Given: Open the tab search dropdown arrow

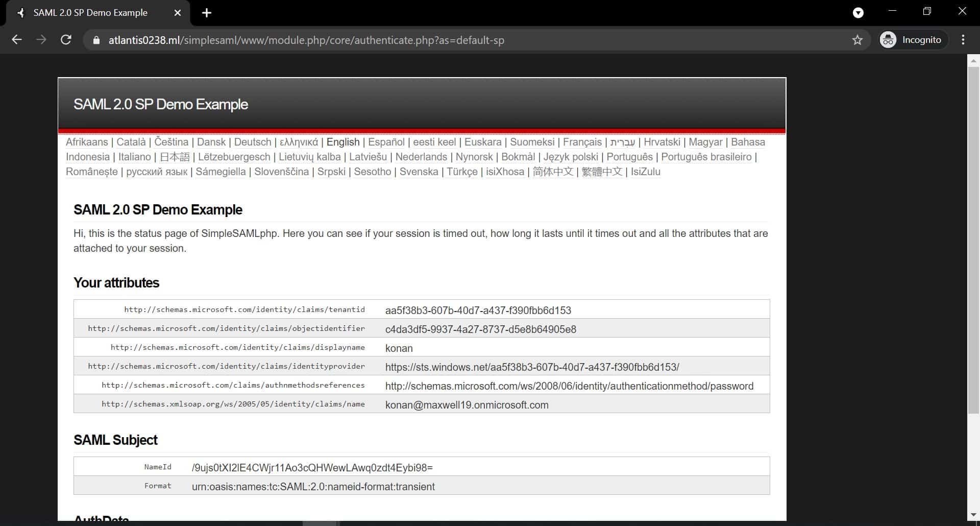Looking at the screenshot, I should [859, 13].
